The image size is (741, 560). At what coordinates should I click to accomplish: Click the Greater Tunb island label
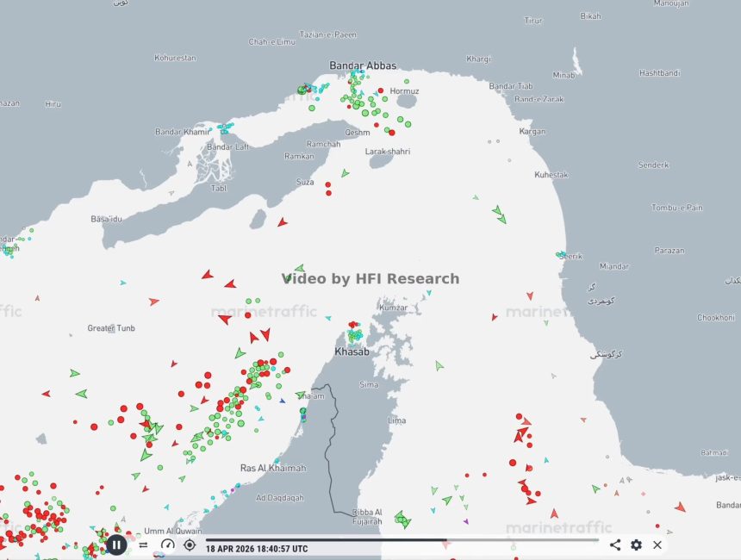[111, 328]
